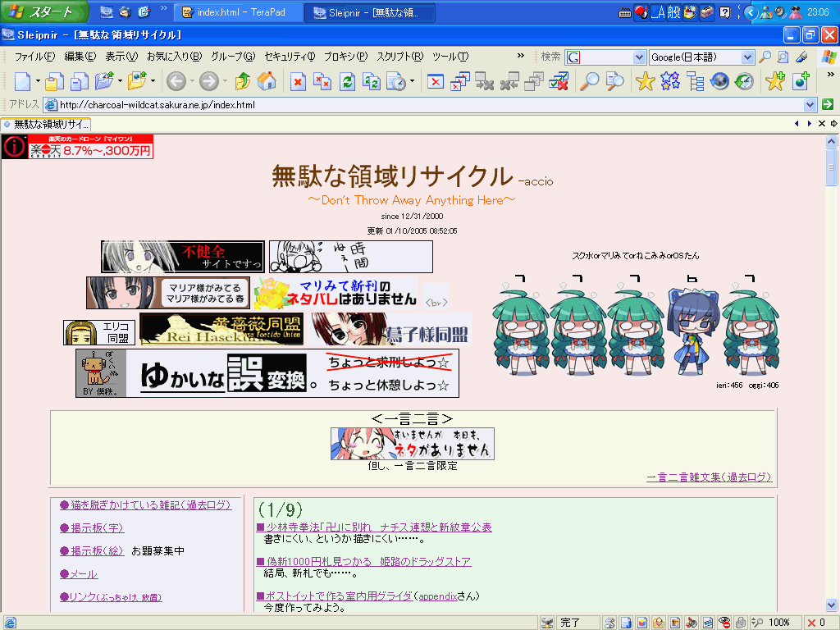This screenshot has width=840, height=630.
Task: Click the Back navigation arrow button
Action: [x=175, y=80]
